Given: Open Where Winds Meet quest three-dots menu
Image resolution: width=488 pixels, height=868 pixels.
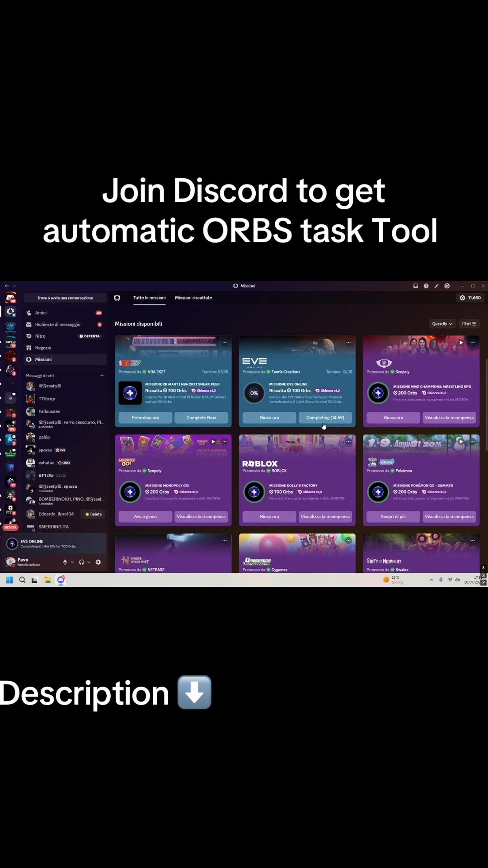Looking at the screenshot, I should coord(225,541).
